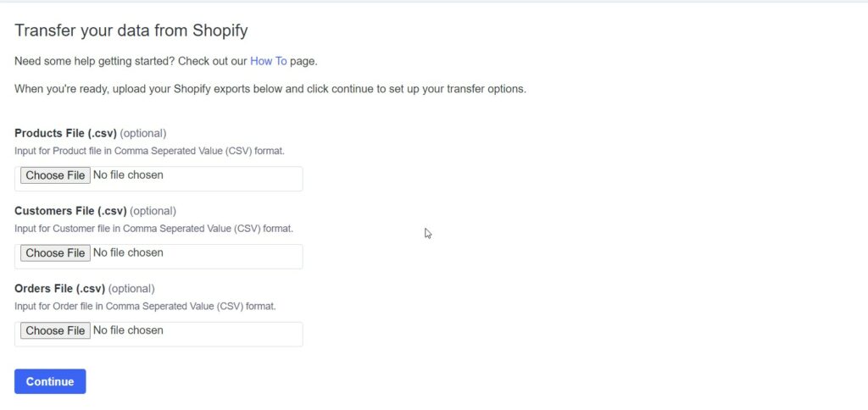The height and width of the screenshot is (410, 868).
Task: Click 'No file chosen' in Orders file field
Action: 128,330
